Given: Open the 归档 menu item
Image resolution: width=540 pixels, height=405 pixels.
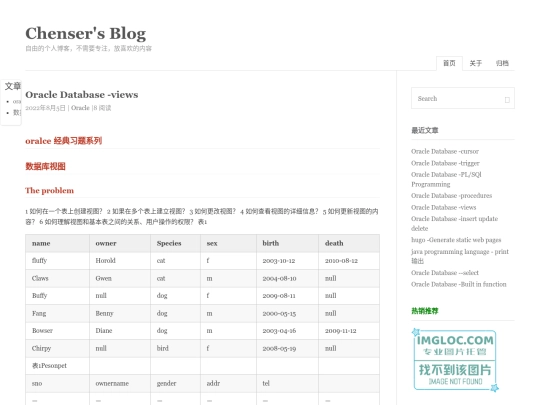Looking at the screenshot, I should click(502, 63).
